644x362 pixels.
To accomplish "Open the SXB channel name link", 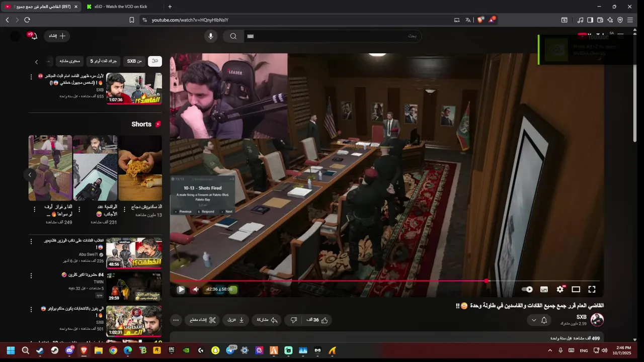I will 582,317.
